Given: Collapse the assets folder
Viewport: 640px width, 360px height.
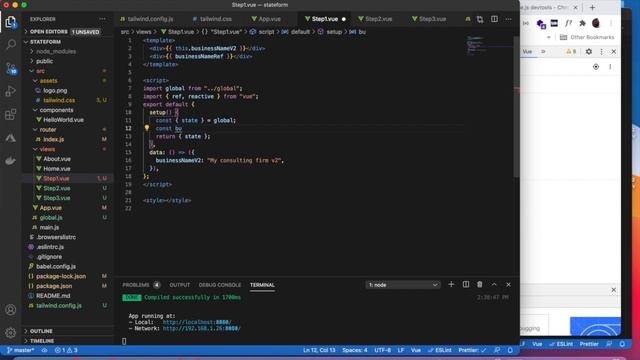Looking at the screenshot, I should tap(48, 81).
